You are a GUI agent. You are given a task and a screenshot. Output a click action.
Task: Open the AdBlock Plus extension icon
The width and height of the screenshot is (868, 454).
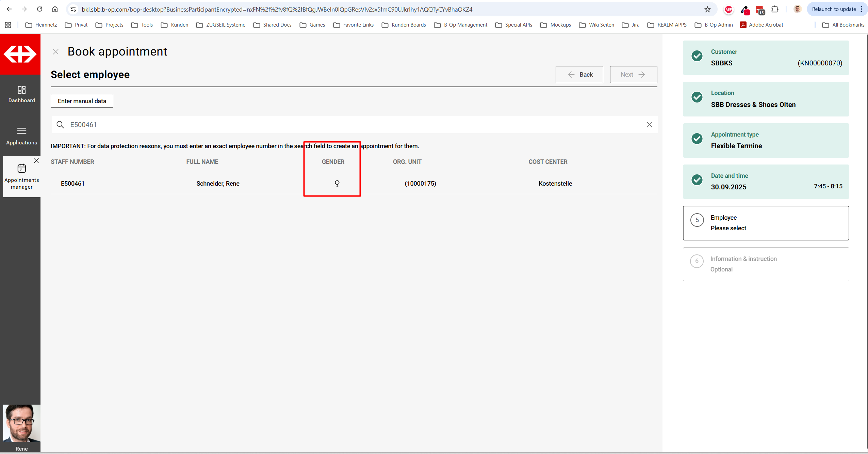[728, 9]
